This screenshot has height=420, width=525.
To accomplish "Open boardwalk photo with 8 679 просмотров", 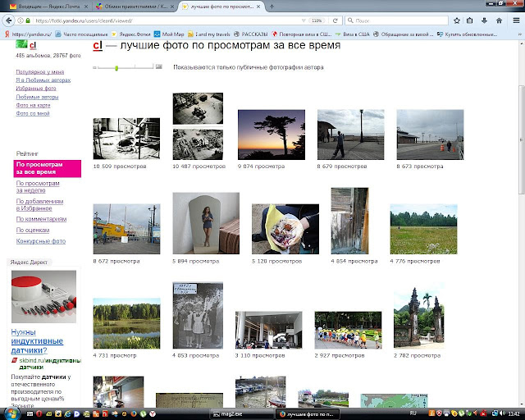I will click(350, 135).
